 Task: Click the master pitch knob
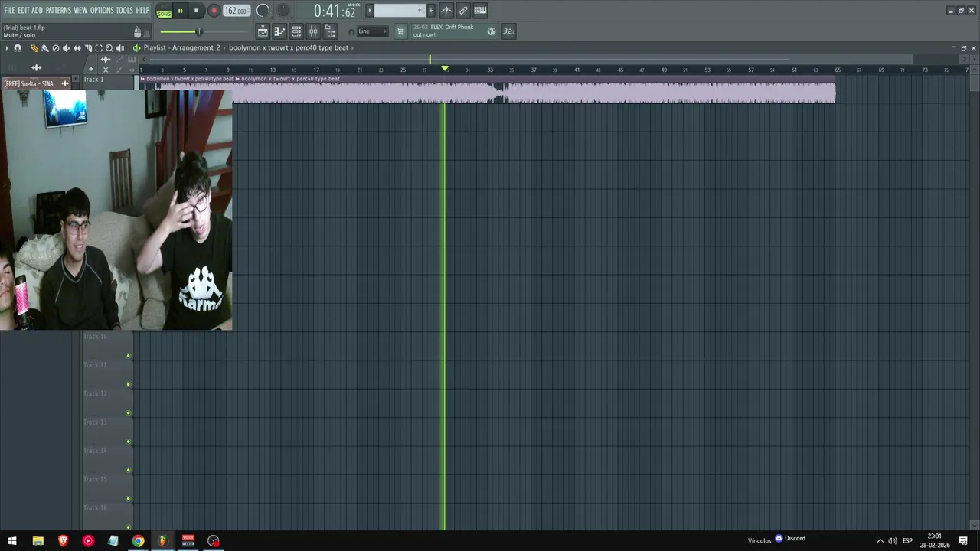tap(283, 11)
